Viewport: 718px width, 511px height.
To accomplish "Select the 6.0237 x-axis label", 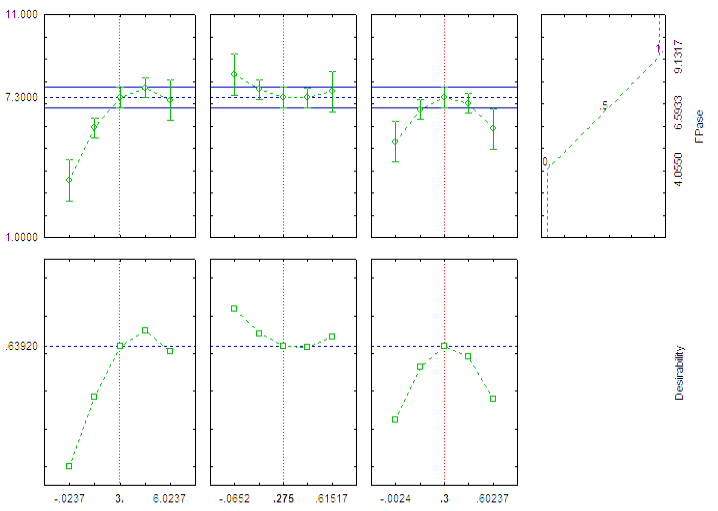I will (x=169, y=498).
